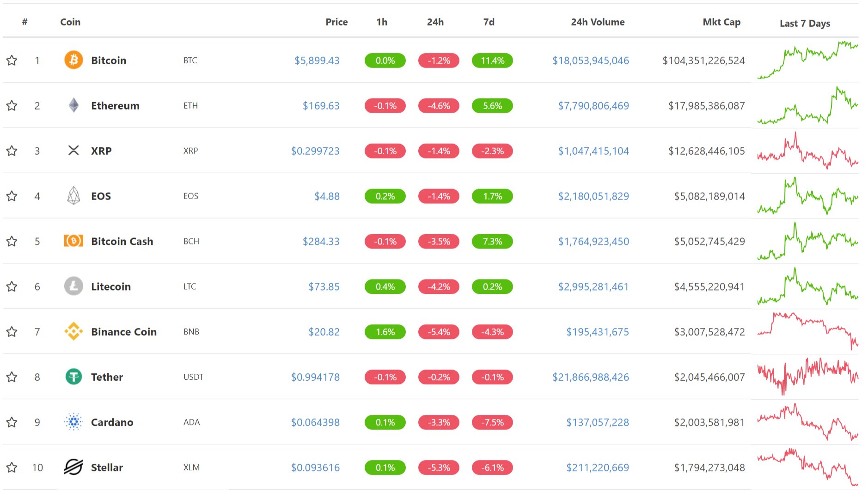The width and height of the screenshot is (868, 492).
Task: Click the BNB ticker symbol
Action: (x=191, y=332)
